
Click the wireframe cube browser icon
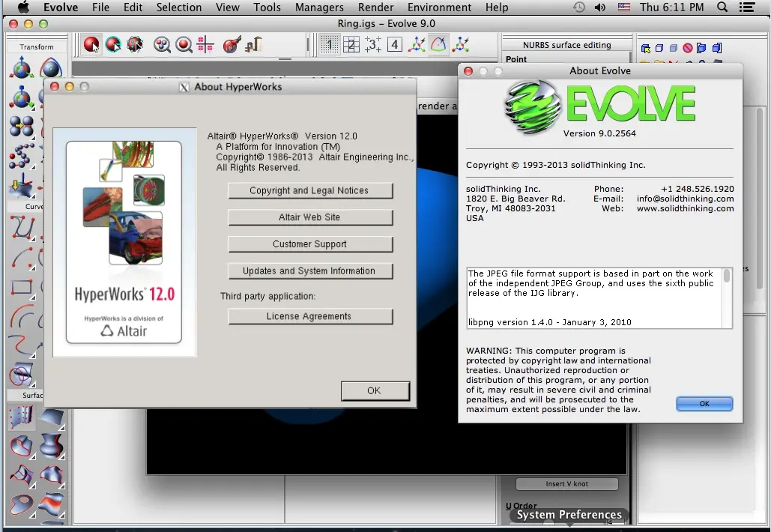point(659,48)
